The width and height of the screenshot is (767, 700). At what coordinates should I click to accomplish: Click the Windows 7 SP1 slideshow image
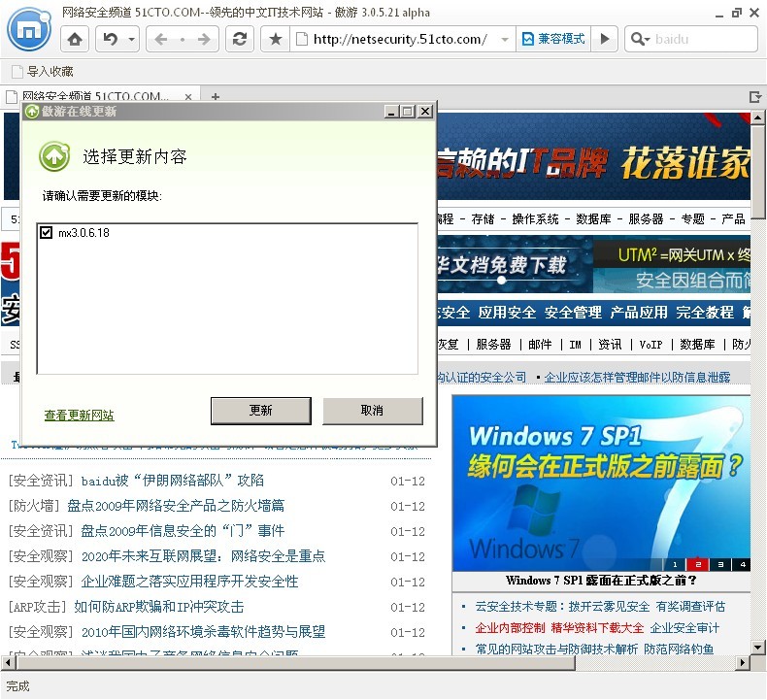(x=601, y=482)
